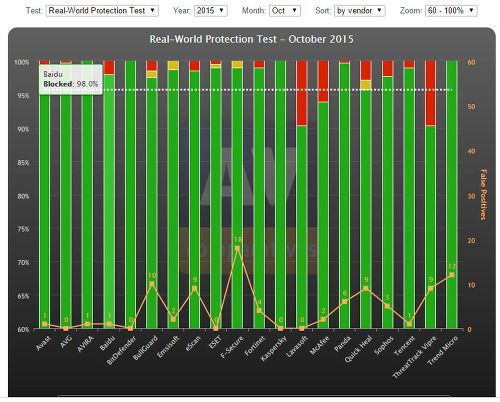Click the AVIRA vendor label

pos(86,344)
